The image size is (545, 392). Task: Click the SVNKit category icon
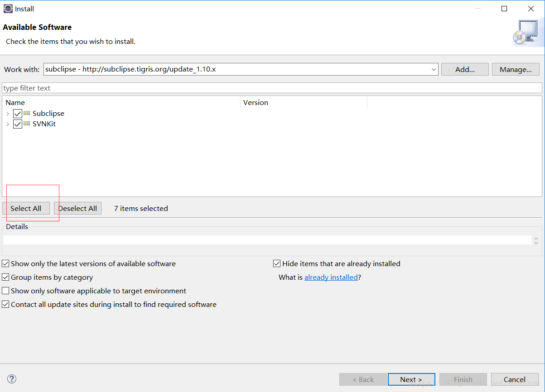27,124
